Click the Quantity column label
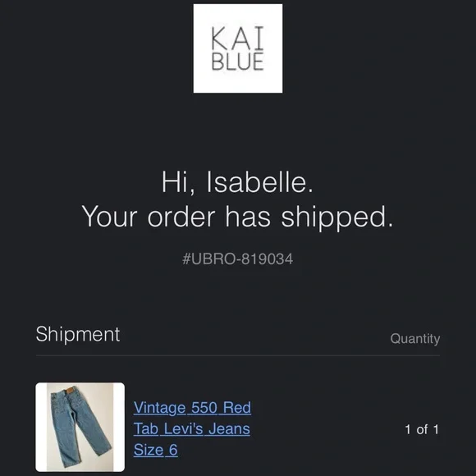Image resolution: width=476 pixels, height=476 pixels. 415,338
